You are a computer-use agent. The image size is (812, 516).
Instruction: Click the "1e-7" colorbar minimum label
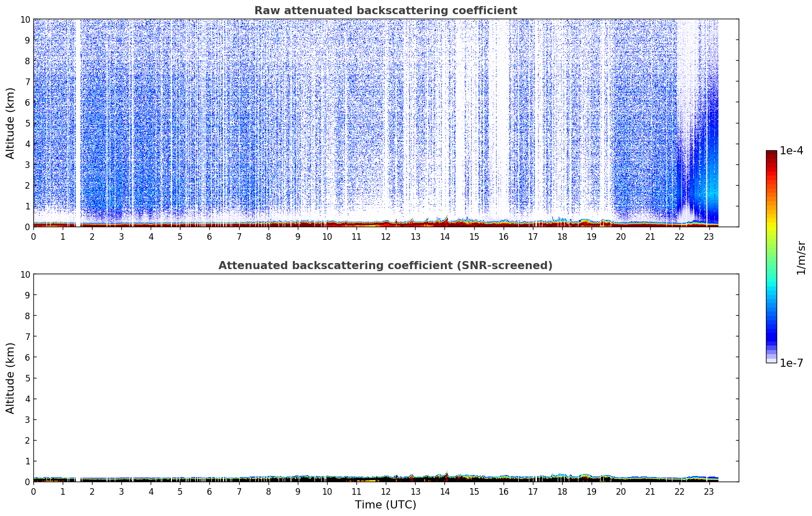(791, 363)
